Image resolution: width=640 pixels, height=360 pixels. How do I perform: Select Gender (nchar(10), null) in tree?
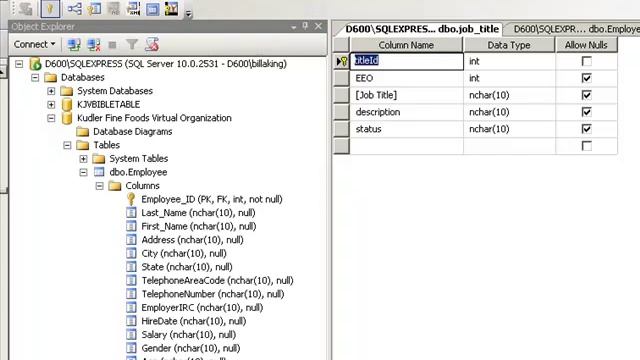[191, 348]
